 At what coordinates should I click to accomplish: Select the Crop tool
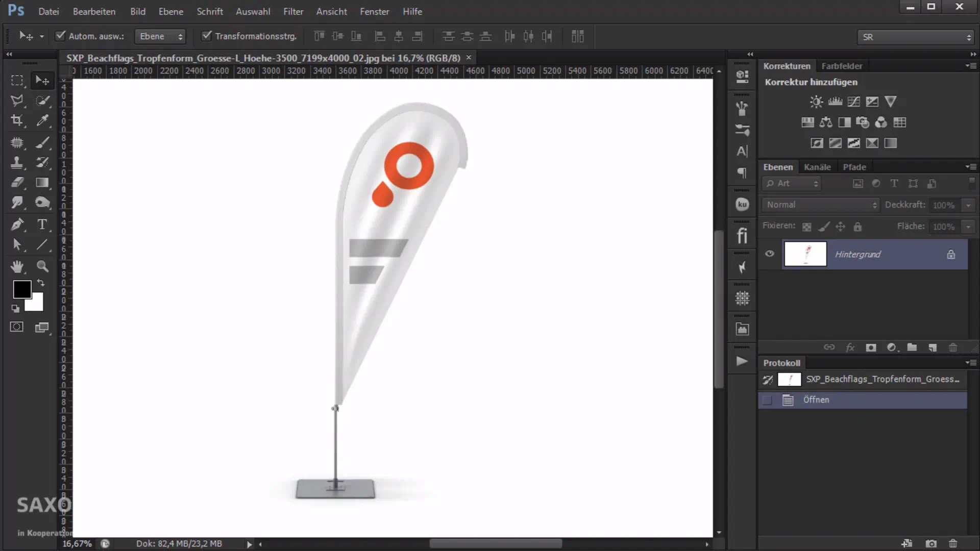click(17, 121)
